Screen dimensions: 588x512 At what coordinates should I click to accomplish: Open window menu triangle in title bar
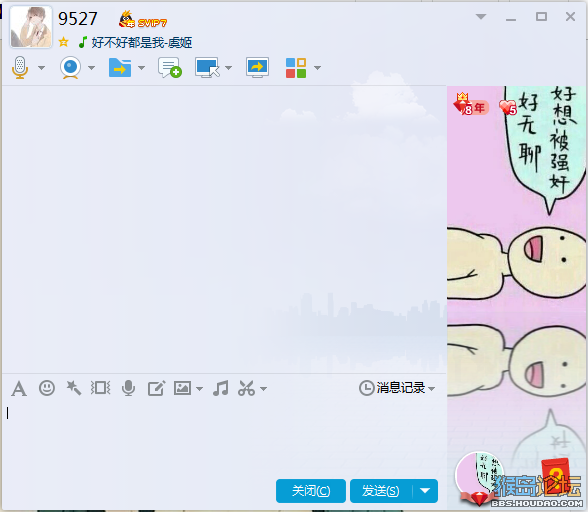click(x=481, y=17)
